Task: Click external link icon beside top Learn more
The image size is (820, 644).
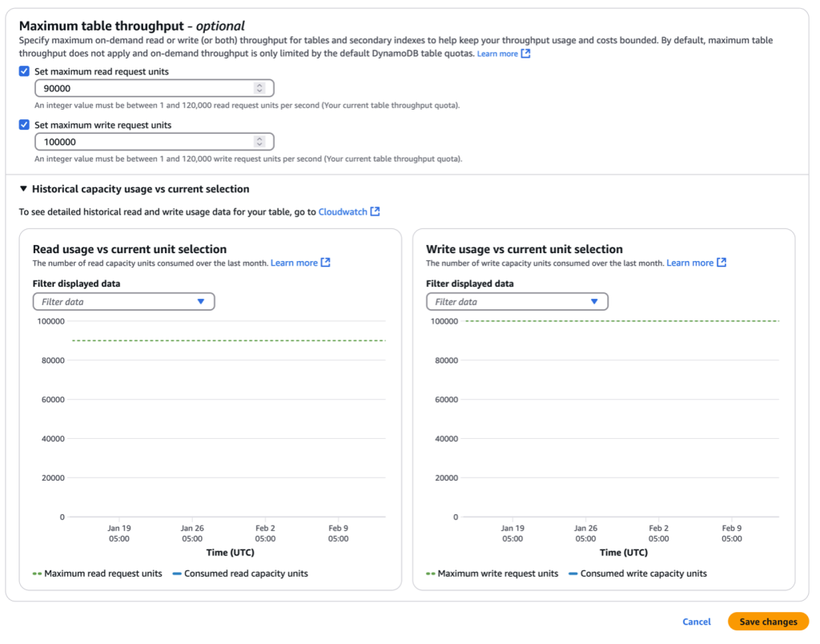Action: coord(525,54)
